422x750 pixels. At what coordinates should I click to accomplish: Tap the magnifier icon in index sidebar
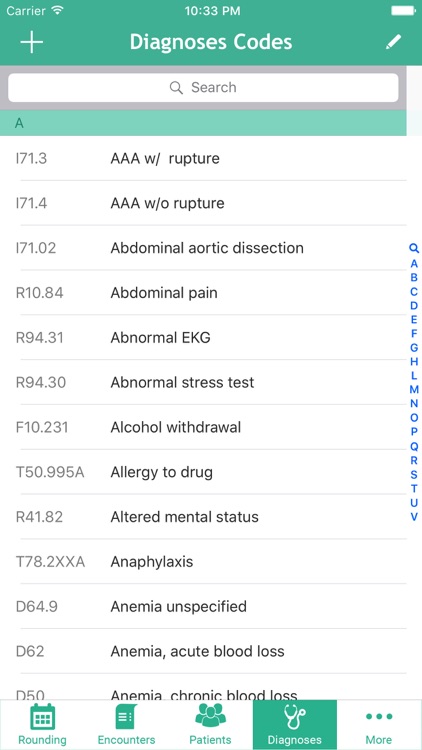coord(414,248)
